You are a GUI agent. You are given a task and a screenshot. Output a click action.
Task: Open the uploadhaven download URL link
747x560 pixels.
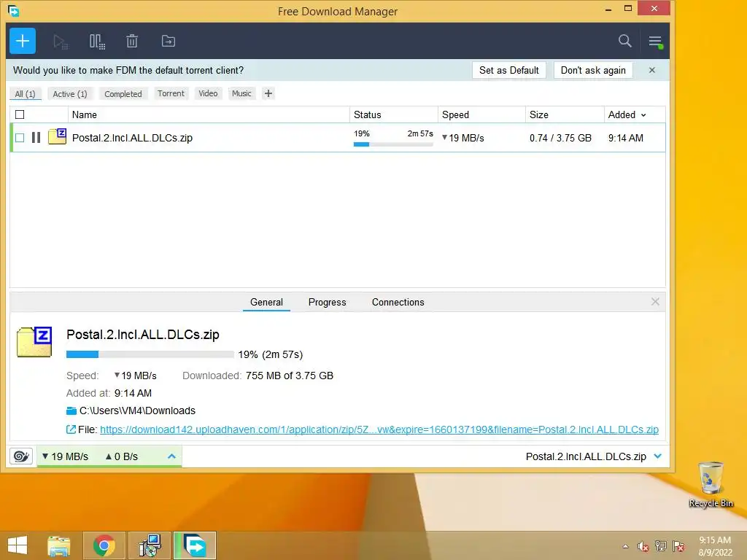(379, 429)
